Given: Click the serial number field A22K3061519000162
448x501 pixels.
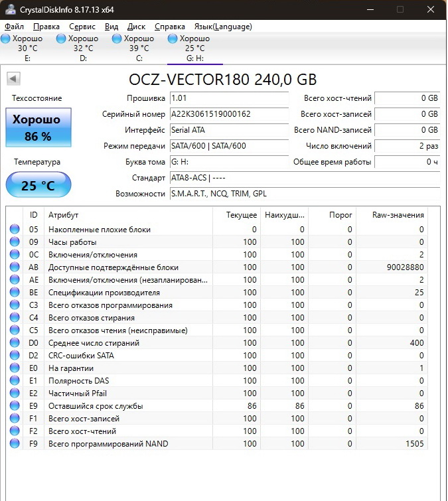Looking at the screenshot, I should click(229, 114).
